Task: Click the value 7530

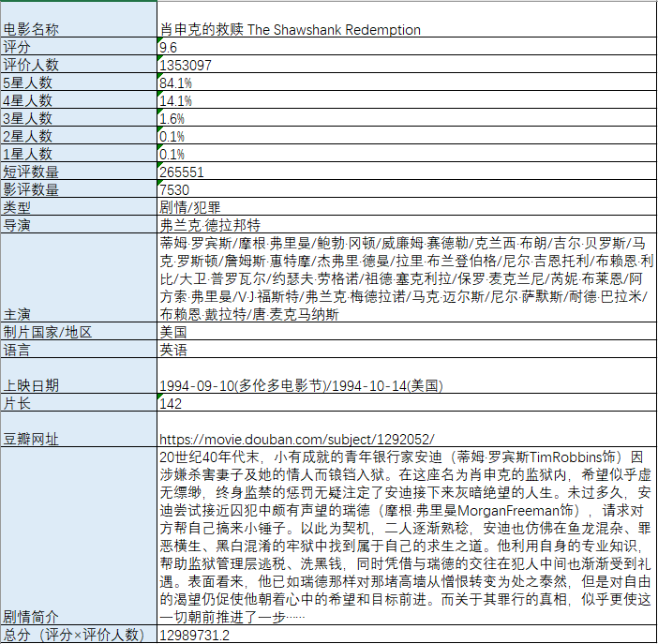Action: tap(174, 189)
